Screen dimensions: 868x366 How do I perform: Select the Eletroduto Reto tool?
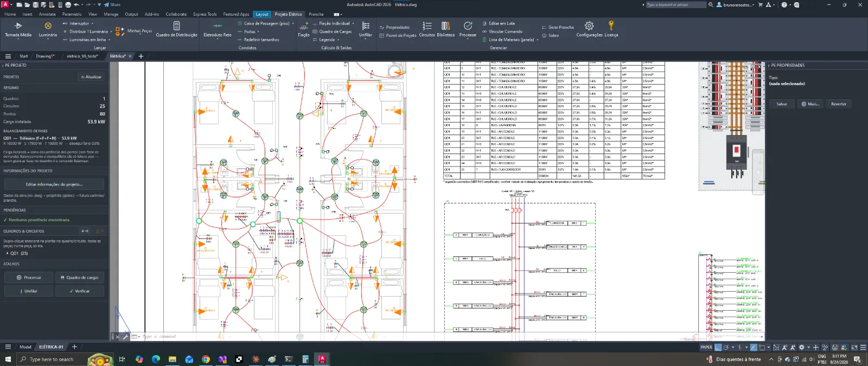click(x=218, y=29)
